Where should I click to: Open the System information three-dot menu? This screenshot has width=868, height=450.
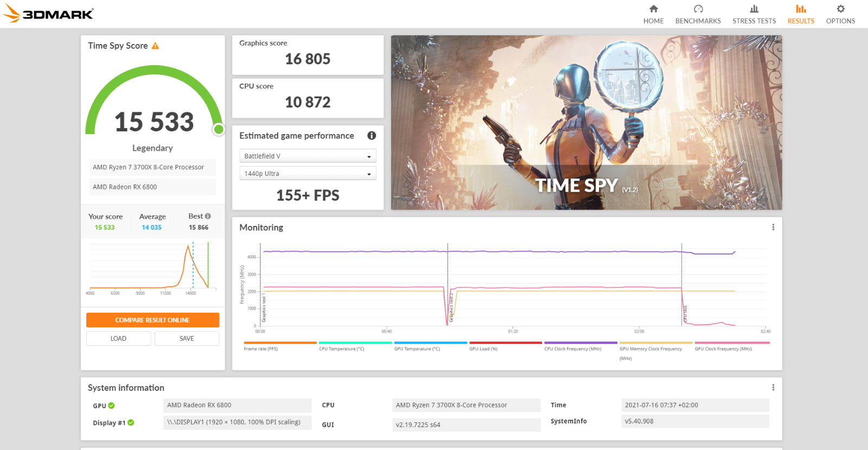(x=773, y=388)
